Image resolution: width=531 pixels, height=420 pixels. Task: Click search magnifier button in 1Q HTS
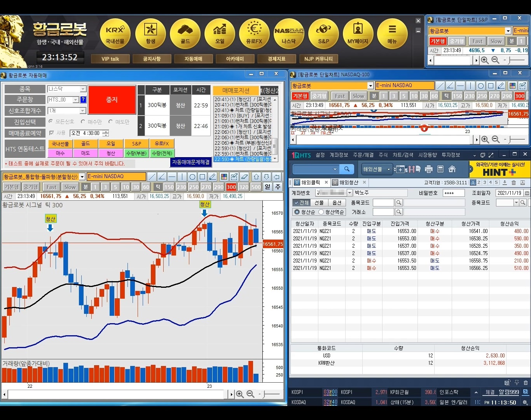point(347,169)
